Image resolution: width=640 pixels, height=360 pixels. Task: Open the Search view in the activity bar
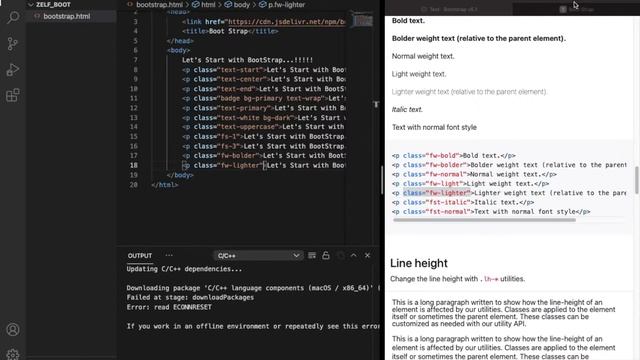pos(13,17)
